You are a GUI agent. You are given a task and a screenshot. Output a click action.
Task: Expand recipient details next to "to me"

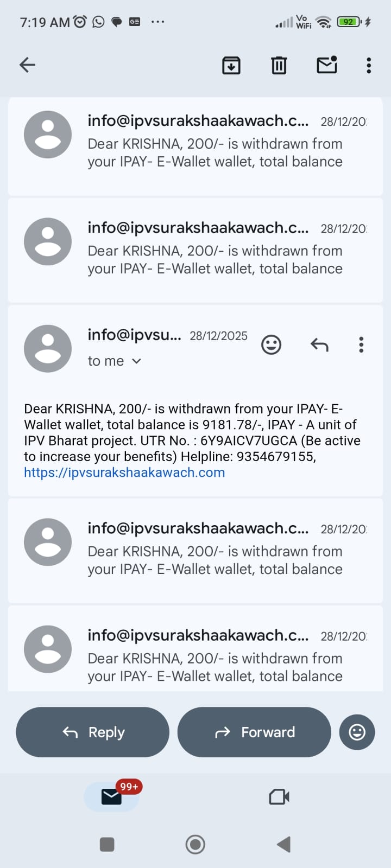[x=136, y=361]
